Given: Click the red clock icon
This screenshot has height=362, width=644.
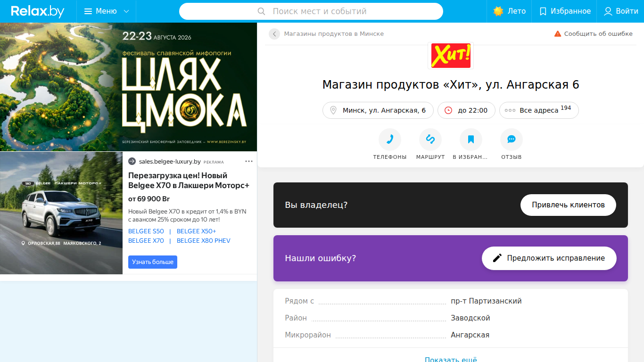Looking at the screenshot, I should click(448, 110).
